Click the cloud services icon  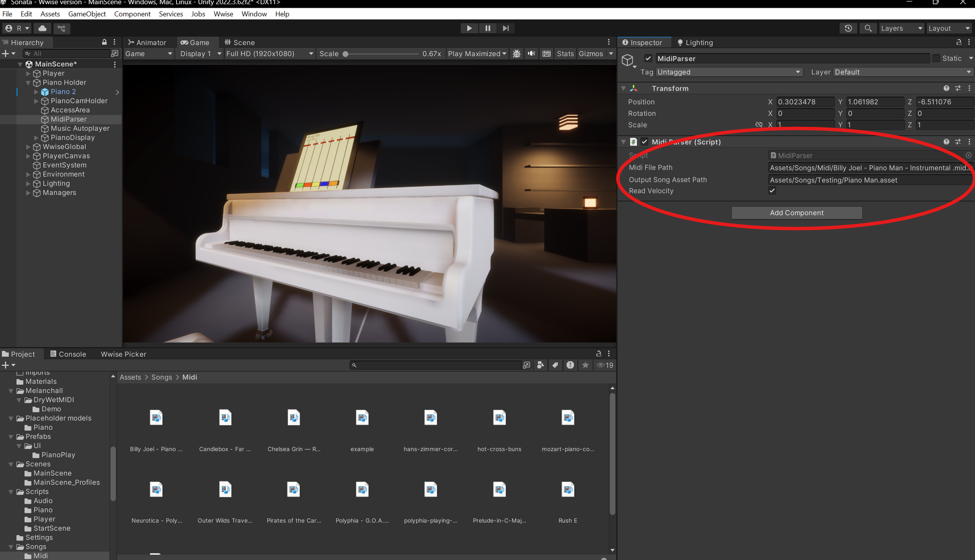tap(43, 28)
